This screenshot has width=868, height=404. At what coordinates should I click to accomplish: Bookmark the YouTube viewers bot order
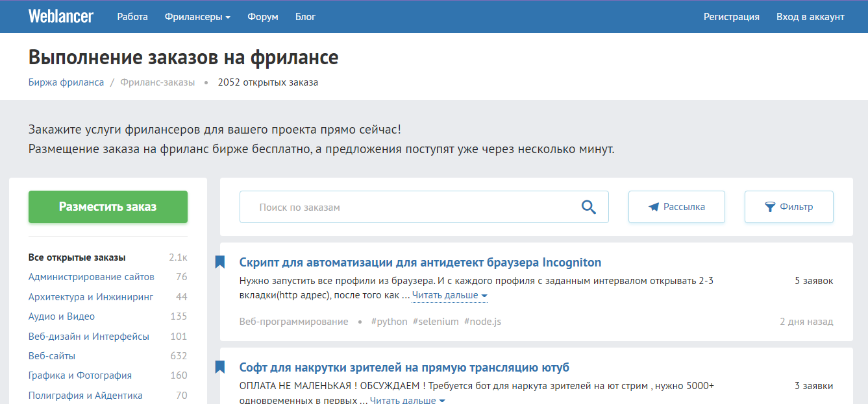click(220, 366)
